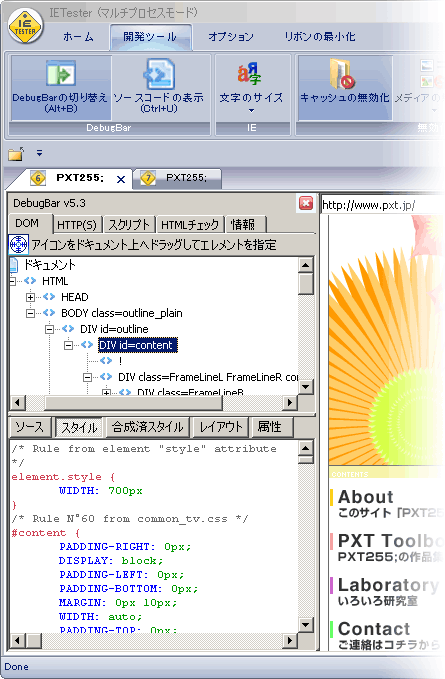Open the 合成済スタイル sub-tab

(x=148, y=427)
